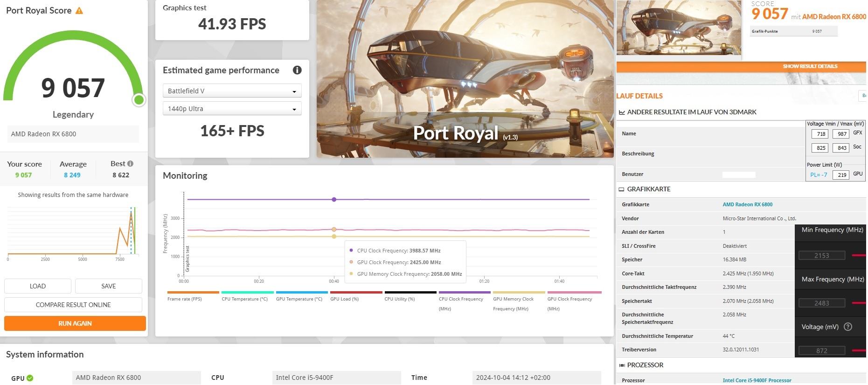Open the AMD Radeon RX 6800 Grafikkarte link
Viewport: 868px width, 385px height.
point(747,204)
